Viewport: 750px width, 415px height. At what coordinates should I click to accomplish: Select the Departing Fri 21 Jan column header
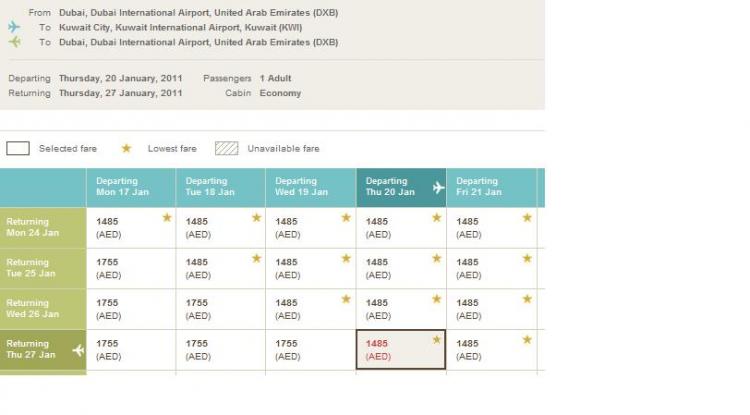[x=490, y=187]
